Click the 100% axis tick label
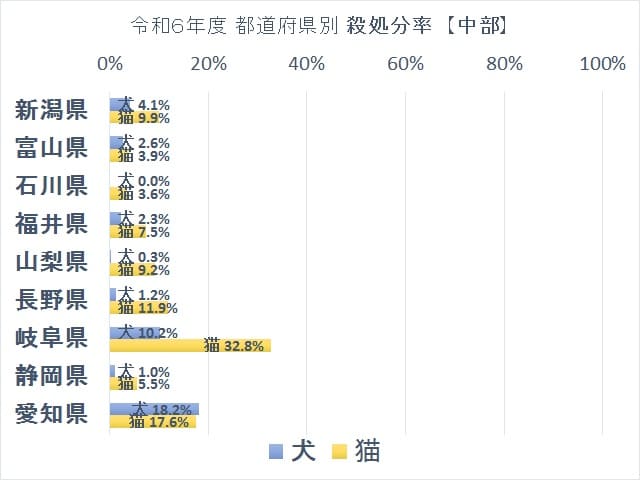The width and height of the screenshot is (640, 480). point(602,64)
